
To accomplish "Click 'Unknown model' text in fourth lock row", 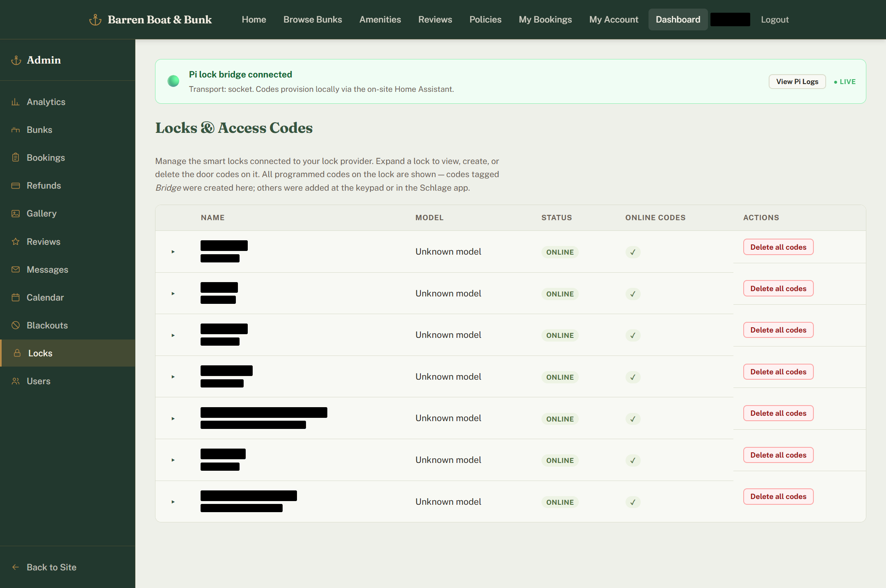I will click(x=448, y=377).
